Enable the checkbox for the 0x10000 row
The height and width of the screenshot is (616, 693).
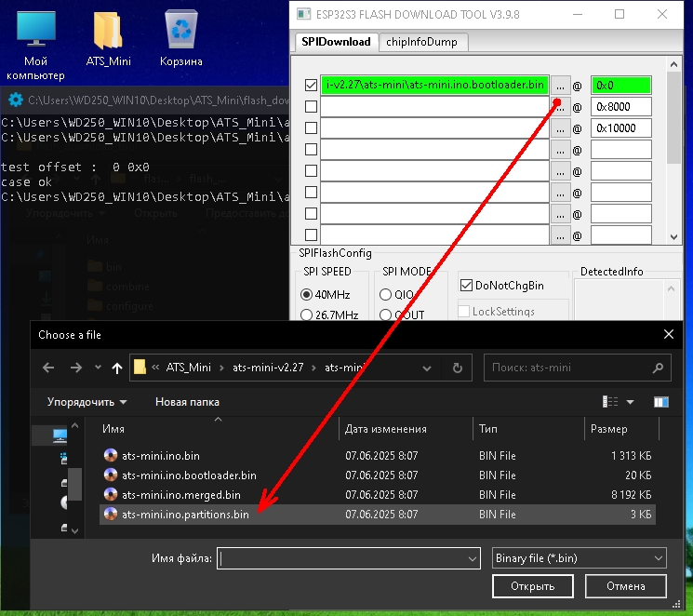(x=311, y=127)
